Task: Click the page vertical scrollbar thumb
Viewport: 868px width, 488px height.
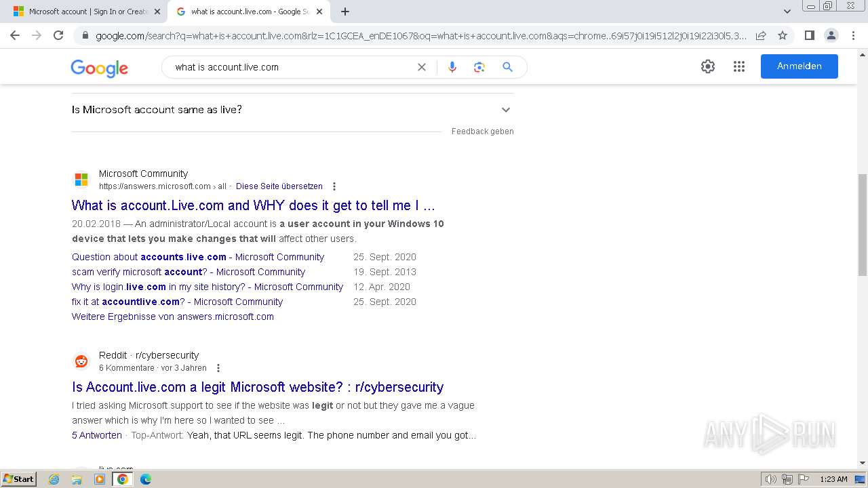Action: click(862, 224)
